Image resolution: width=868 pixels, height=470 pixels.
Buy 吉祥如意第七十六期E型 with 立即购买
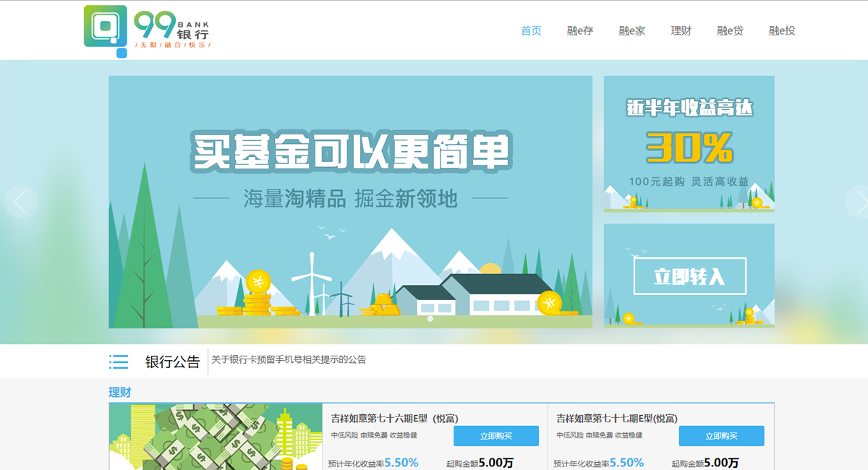pos(496,436)
